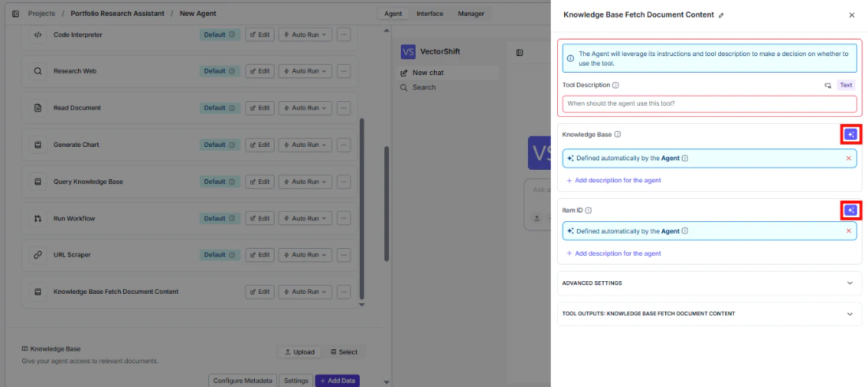This screenshot has width=868, height=387.
Task: Click the Read Document file icon
Action: click(38, 107)
